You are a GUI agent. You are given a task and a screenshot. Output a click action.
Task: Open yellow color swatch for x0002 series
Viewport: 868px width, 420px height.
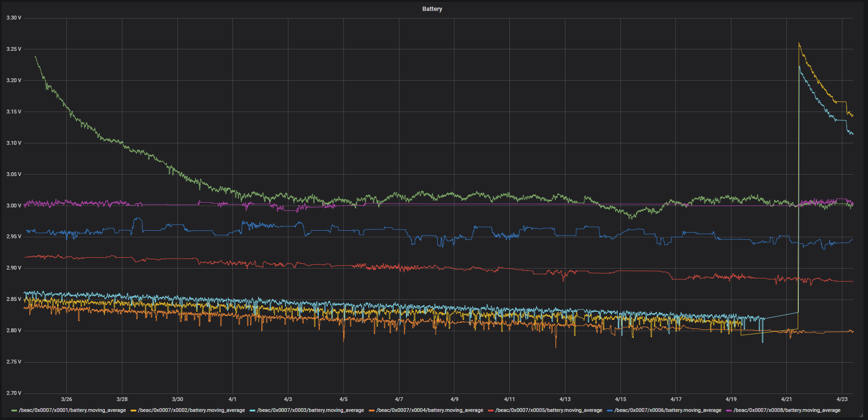[133, 411]
